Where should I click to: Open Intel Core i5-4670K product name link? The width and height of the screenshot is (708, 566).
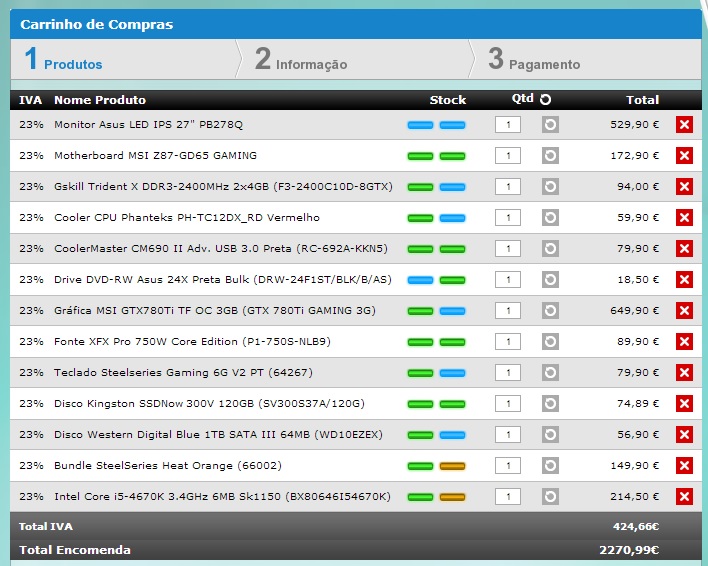222,497
